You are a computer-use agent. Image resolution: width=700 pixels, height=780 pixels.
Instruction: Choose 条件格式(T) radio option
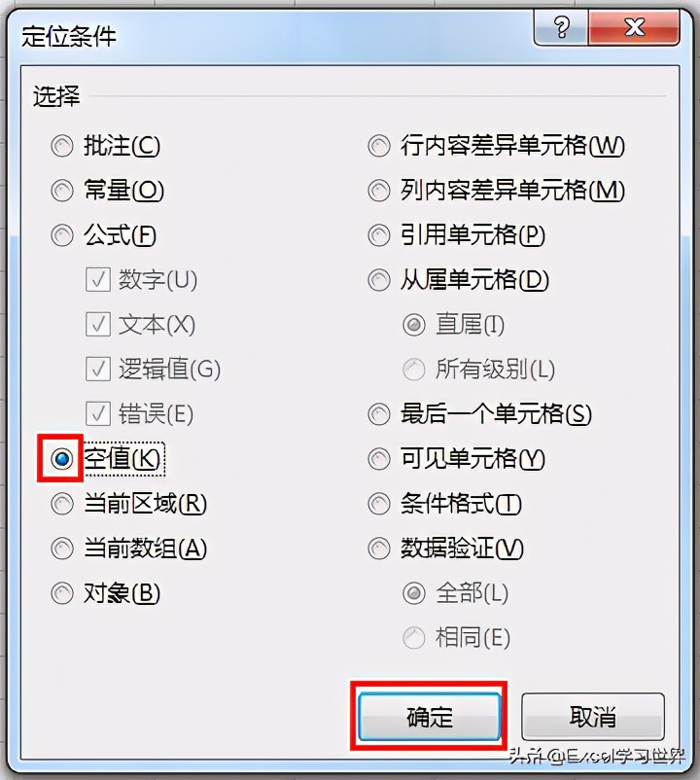[379, 504]
